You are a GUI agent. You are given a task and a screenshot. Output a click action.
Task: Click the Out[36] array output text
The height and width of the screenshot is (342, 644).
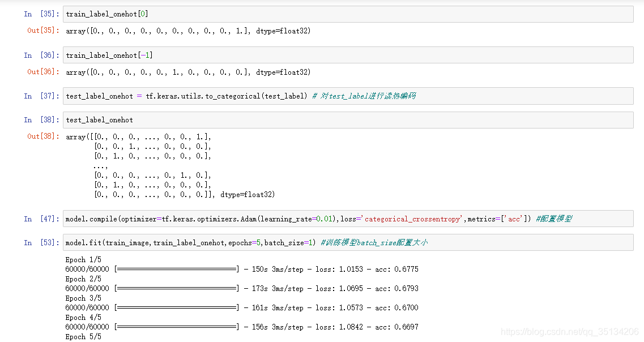pos(188,72)
